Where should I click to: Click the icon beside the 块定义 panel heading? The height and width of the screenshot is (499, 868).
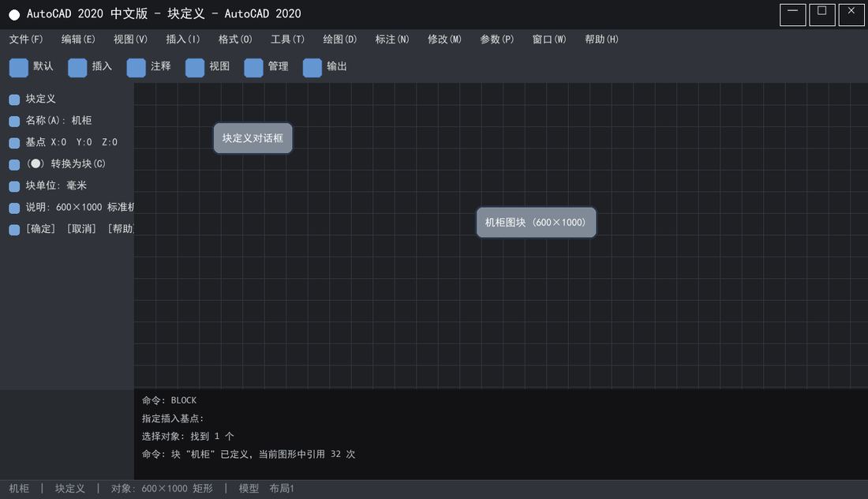pyautogui.click(x=14, y=99)
